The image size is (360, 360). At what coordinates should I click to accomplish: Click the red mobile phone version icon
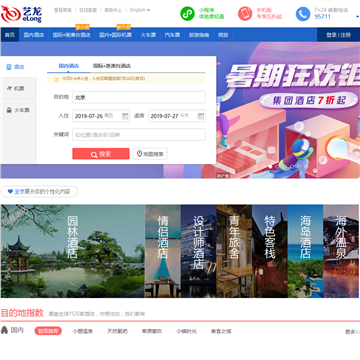coord(245,14)
